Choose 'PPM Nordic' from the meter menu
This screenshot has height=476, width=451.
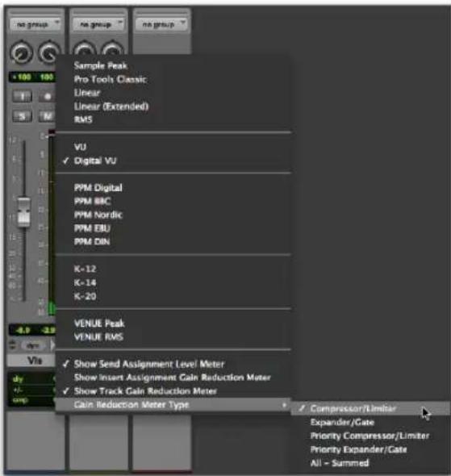click(98, 215)
